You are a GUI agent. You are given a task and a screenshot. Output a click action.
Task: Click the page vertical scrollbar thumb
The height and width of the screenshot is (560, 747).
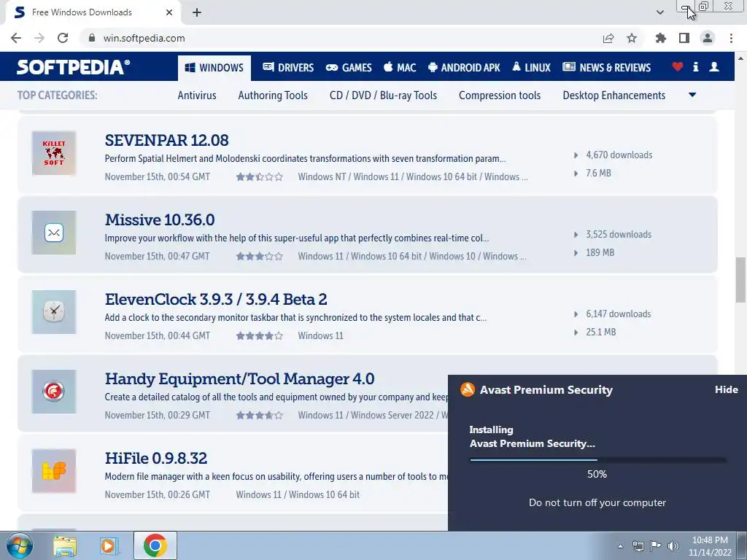tap(740, 279)
